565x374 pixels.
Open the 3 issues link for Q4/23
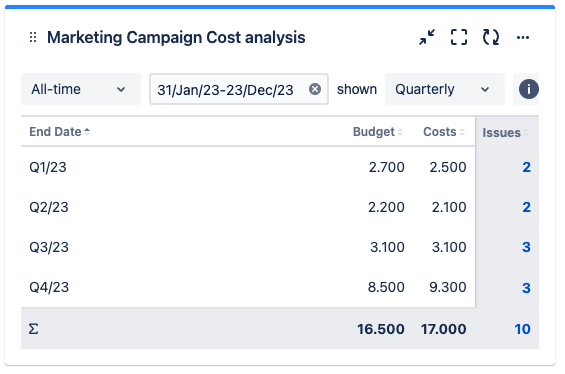(x=526, y=288)
